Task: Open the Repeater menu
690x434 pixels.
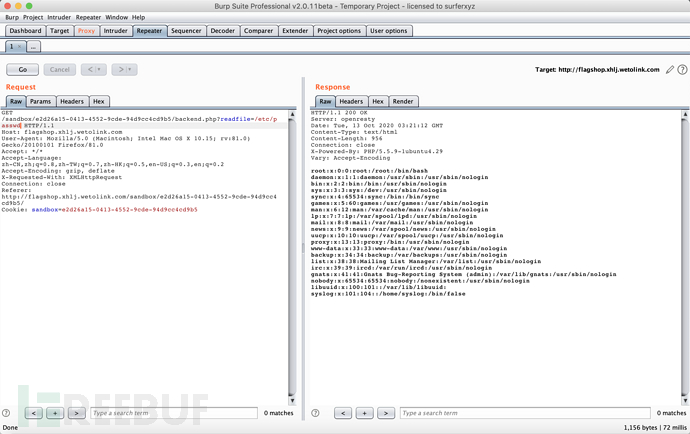Action: click(88, 17)
